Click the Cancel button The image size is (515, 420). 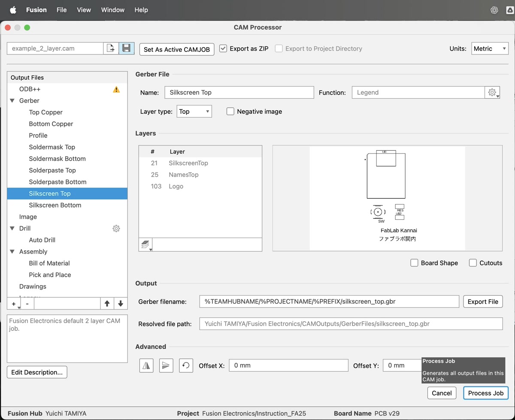tap(442, 393)
